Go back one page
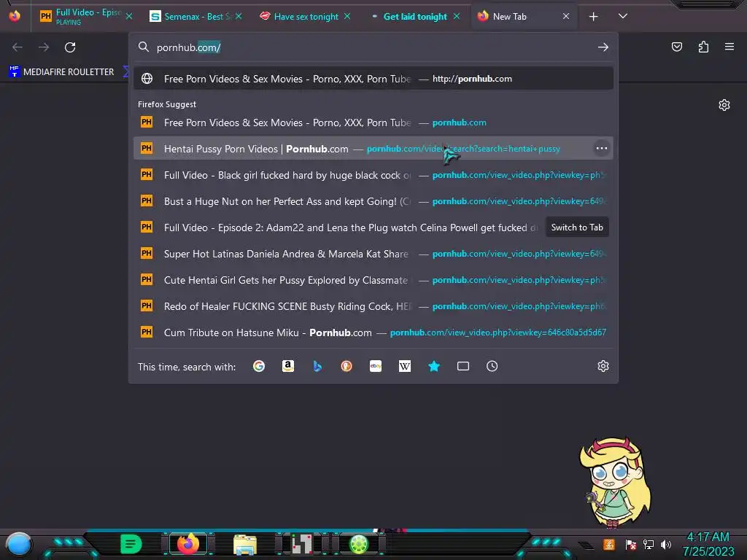The image size is (747, 560). pos(18,47)
